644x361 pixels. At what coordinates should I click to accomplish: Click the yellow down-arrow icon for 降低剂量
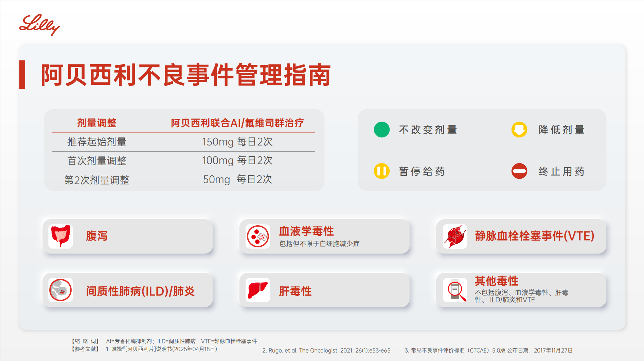[519, 129]
